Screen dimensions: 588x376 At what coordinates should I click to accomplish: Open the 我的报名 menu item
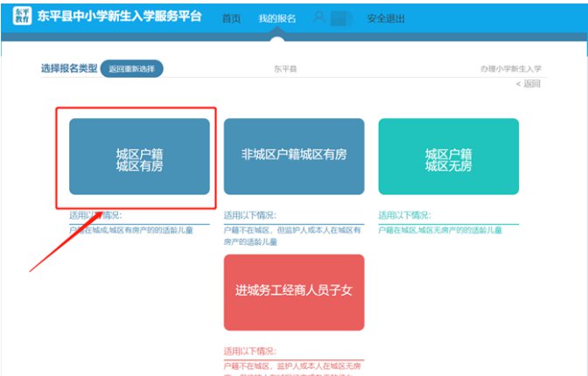(x=276, y=18)
